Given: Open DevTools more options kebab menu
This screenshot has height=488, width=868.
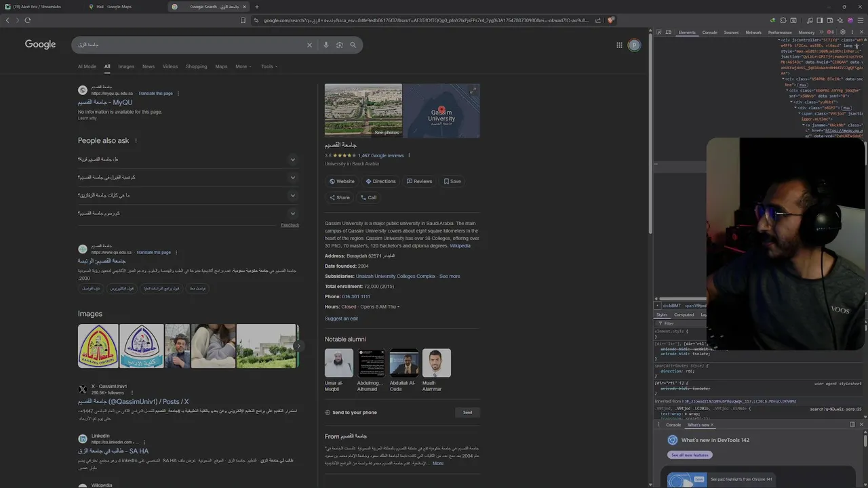Looking at the screenshot, I should (x=852, y=33).
